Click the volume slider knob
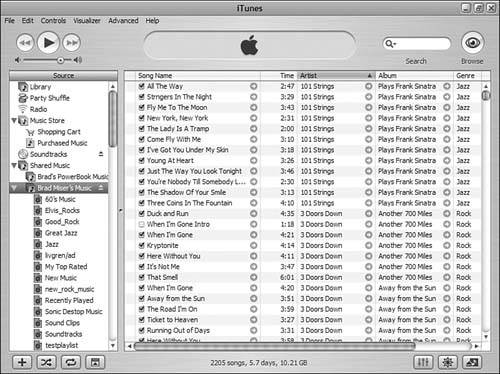Screen dimensions: 500x374 pyautogui.click(x=60, y=60)
